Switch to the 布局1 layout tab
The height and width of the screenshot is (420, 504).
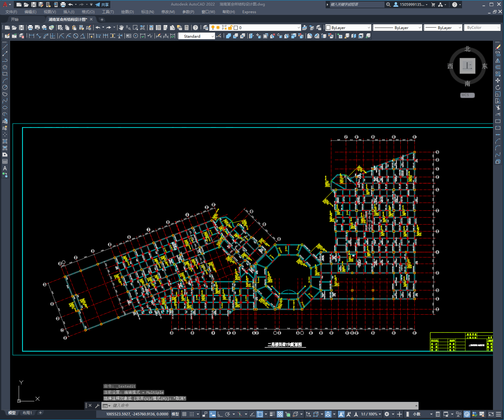(x=27, y=413)
